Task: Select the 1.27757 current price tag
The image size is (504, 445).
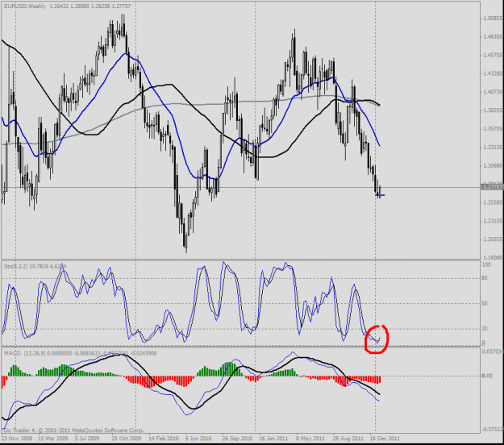Action: 493,187
